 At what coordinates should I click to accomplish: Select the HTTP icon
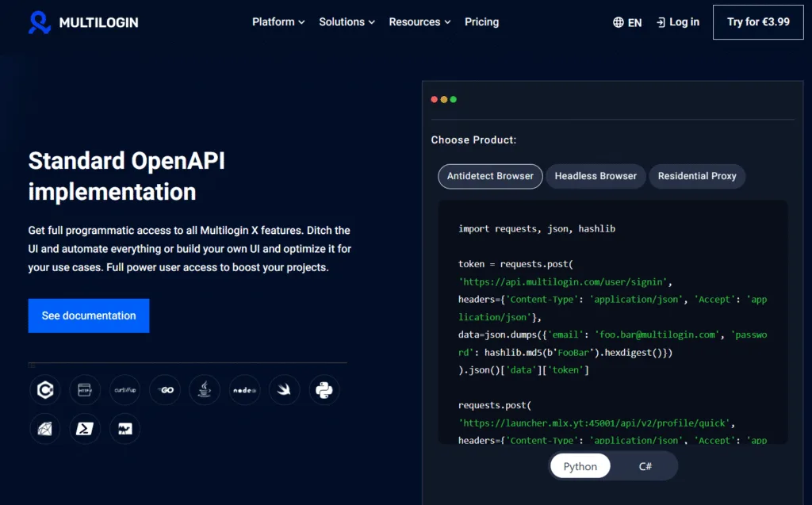(x=85, y=390)
